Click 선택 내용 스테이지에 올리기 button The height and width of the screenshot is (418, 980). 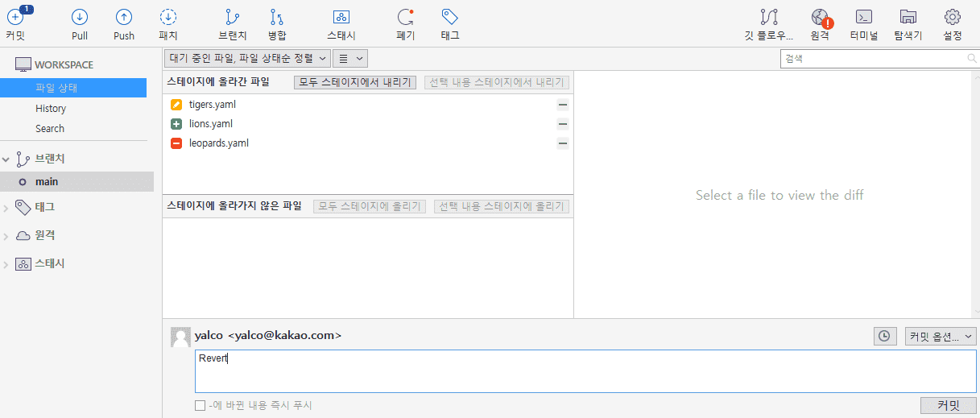502,206
